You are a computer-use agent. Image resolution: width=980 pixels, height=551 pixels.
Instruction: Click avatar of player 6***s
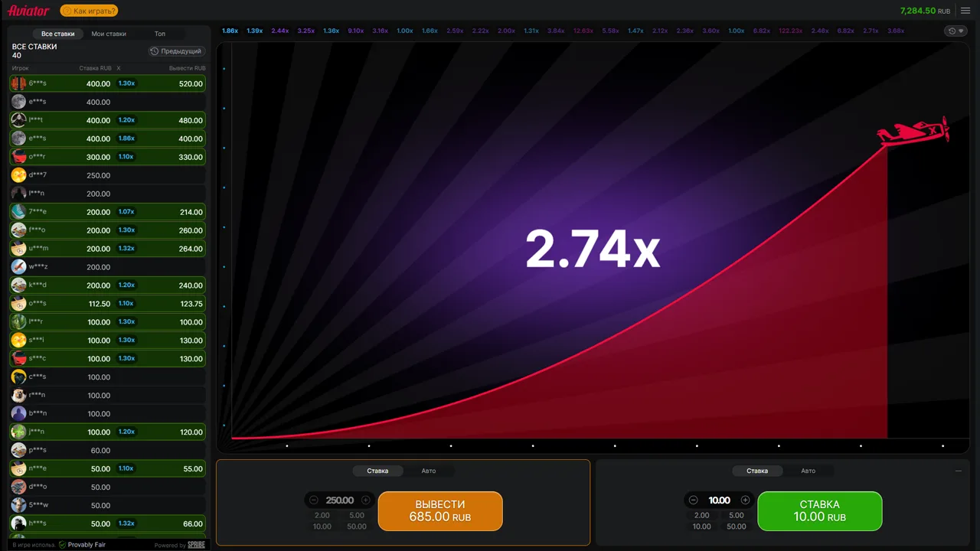(19, 83)
